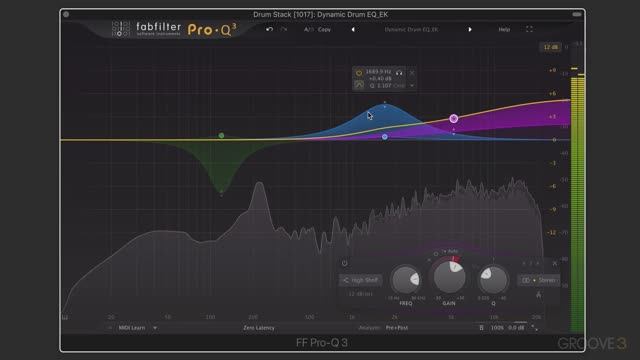Click the 1689.9 Hz frequency value
Viewport: 640px width, 360px height.
pyautogui.click(x=378, y=72)
